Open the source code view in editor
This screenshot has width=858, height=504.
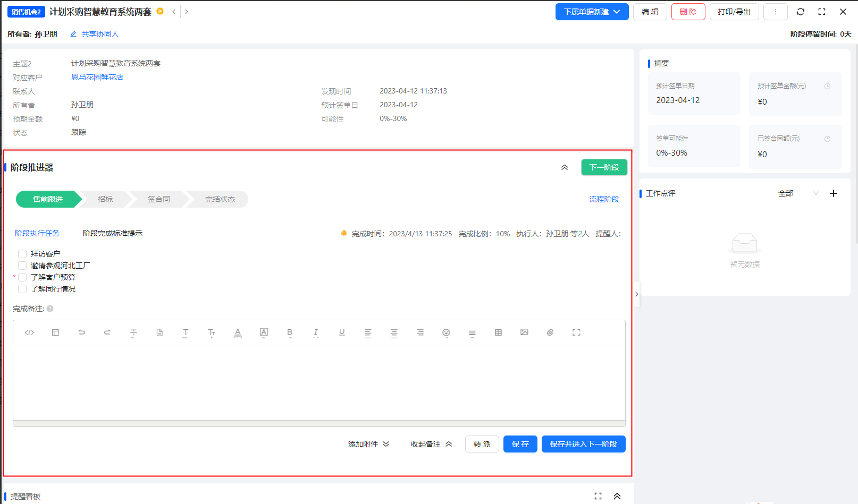pos(29,332)
